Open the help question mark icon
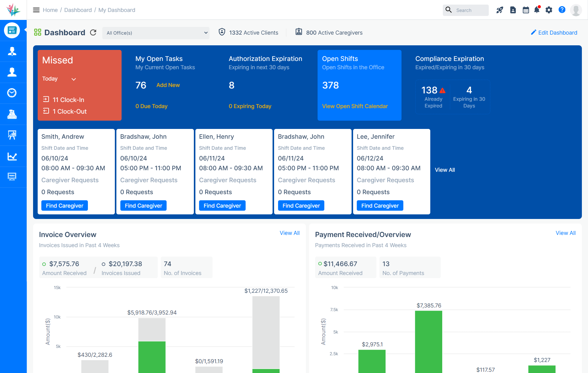This screenshot has width=588, height=373. tap(562, 10)
